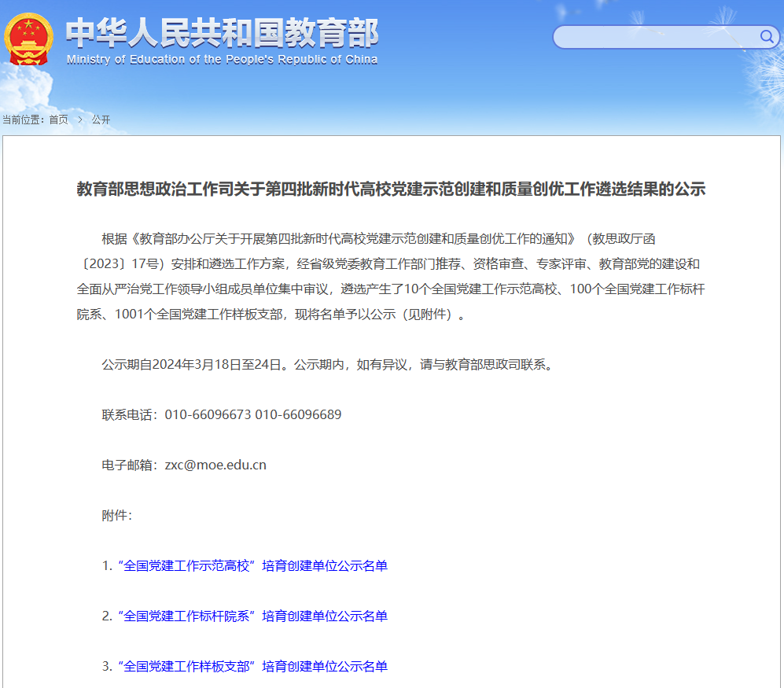Click the 当前位置 label
784x688 pixels.
[x=23, y=120]
